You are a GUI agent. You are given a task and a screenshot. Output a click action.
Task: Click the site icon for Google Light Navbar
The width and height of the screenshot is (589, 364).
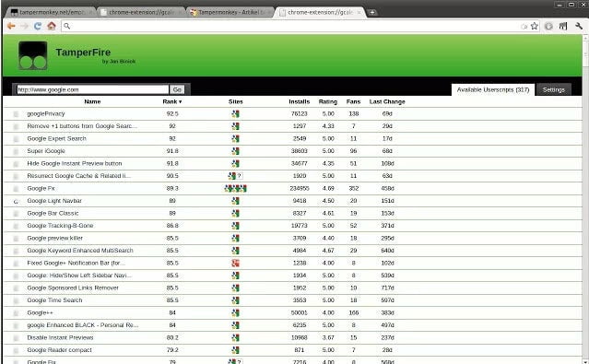coord(235,201)
